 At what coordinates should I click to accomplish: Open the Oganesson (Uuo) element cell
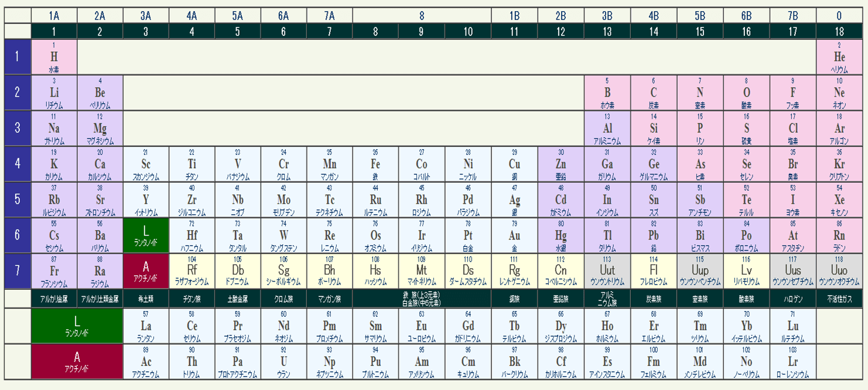pos(839,271)
